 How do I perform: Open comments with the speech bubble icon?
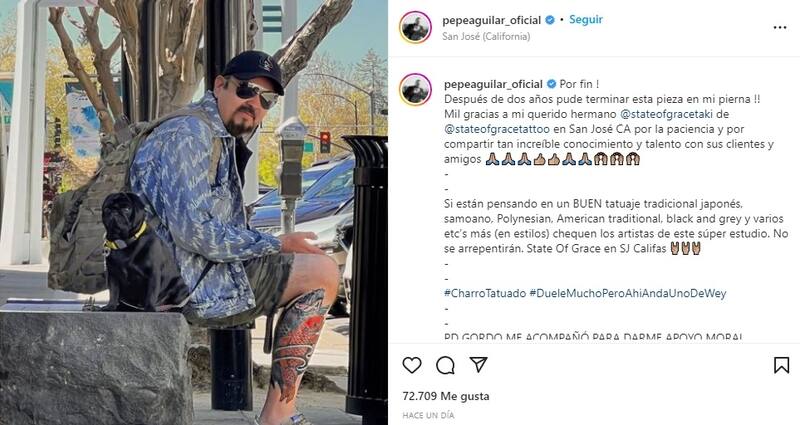click(x=445, y=365)
